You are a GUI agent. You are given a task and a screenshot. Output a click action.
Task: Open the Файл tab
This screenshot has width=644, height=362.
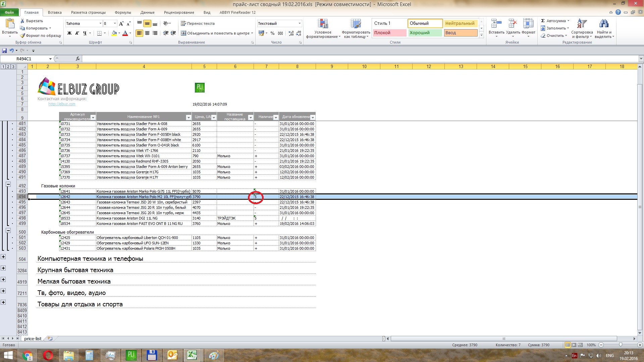[9, 12]
